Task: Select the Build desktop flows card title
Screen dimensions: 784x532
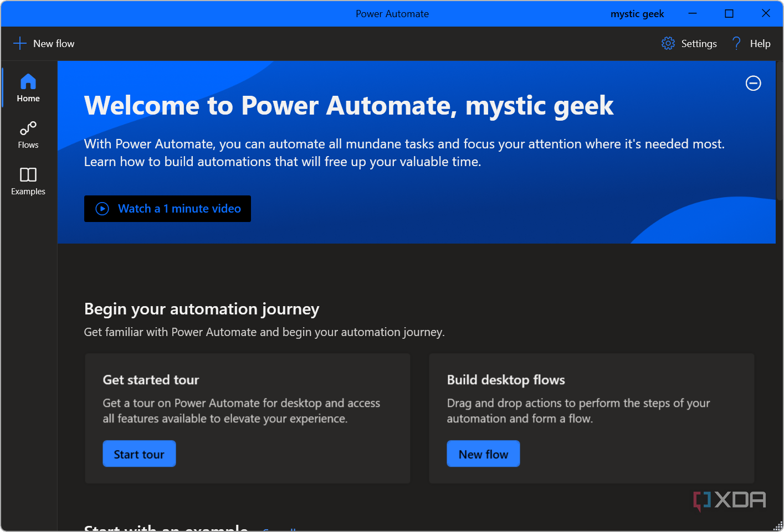Action: 506,380
